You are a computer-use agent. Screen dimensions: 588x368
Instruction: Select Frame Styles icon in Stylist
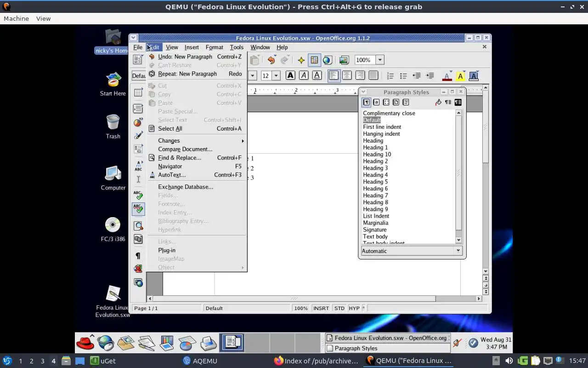click(x=386, y=102)
